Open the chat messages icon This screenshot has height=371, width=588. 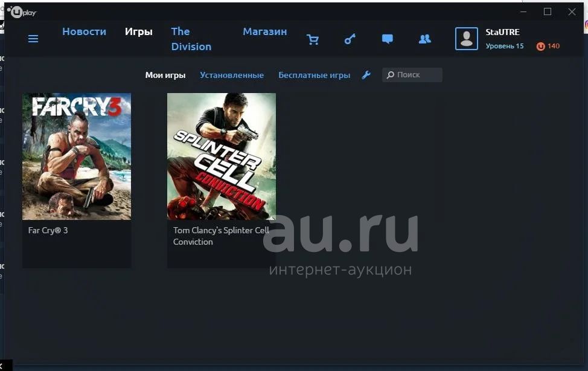coord(388,39)
